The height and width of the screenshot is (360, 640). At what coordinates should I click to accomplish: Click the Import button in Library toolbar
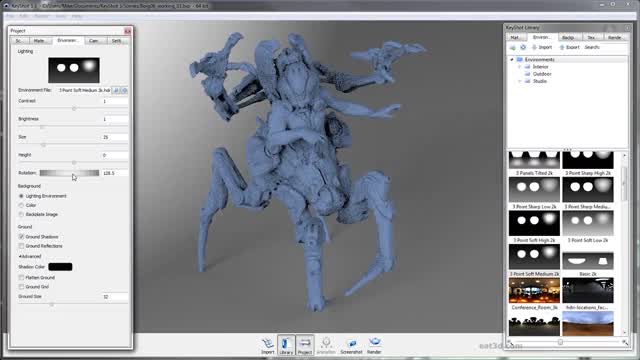[542, 48]
